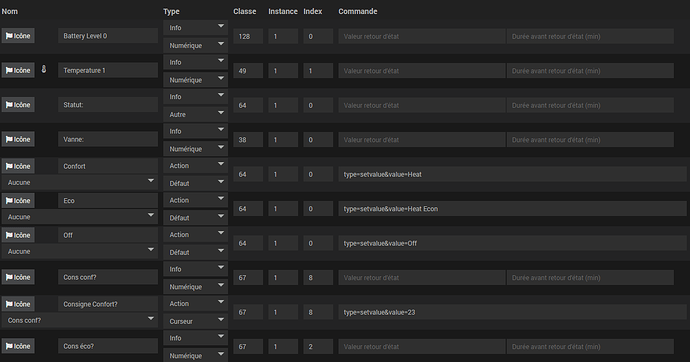Click the Classe field showing 128
This screenshot has height=362, width=690.
click(x=248, y=36)
